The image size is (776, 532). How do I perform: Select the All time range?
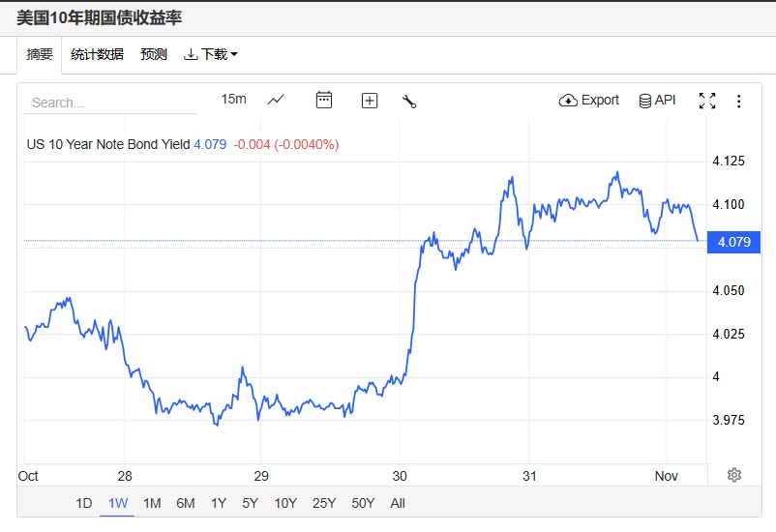tap(398, 503)
